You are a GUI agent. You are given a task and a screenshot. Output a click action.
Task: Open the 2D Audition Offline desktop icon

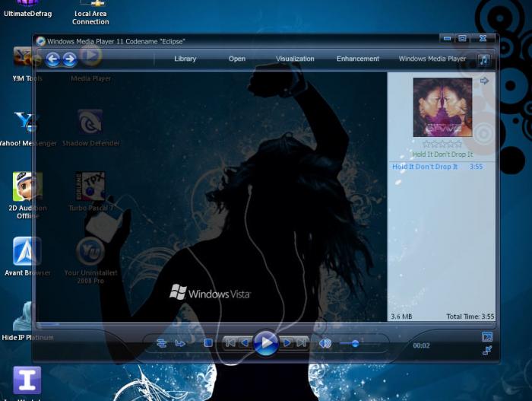tap(27, 196)
